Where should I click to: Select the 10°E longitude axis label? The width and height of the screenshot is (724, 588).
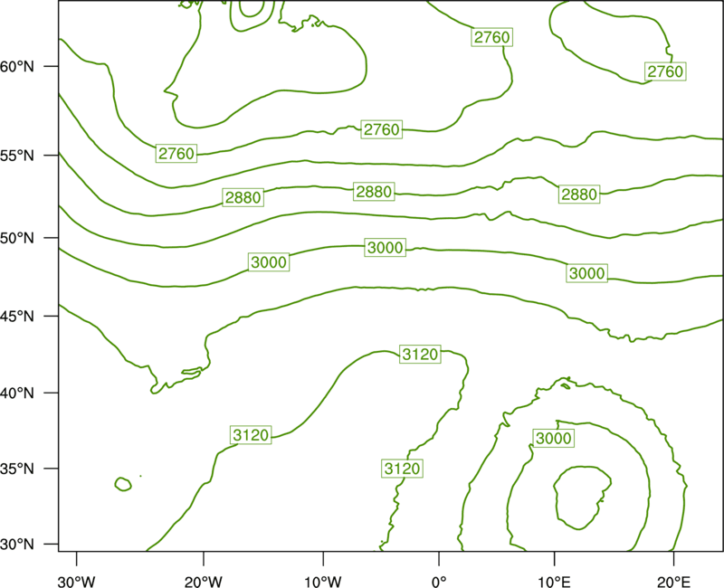click(x=554, y=582)
